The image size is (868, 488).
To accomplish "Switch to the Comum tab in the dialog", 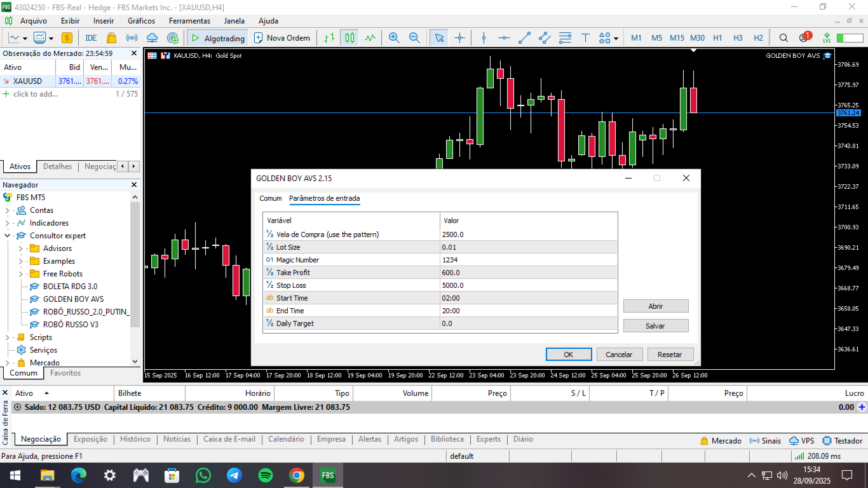I will pyautogui.click(x=271, y=199).
